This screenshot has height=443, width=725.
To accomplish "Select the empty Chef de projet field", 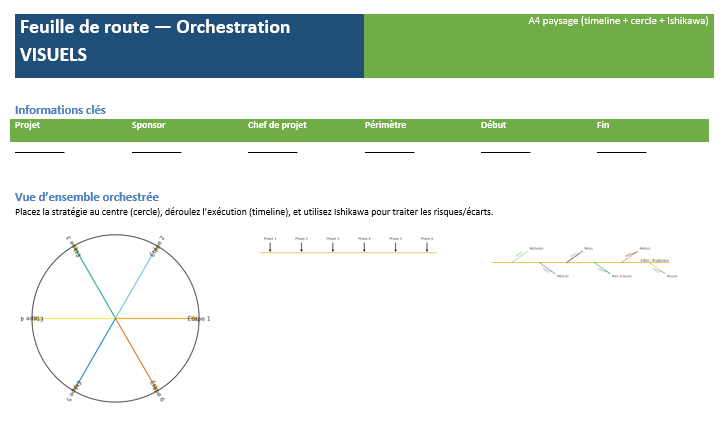I will 272,150.
